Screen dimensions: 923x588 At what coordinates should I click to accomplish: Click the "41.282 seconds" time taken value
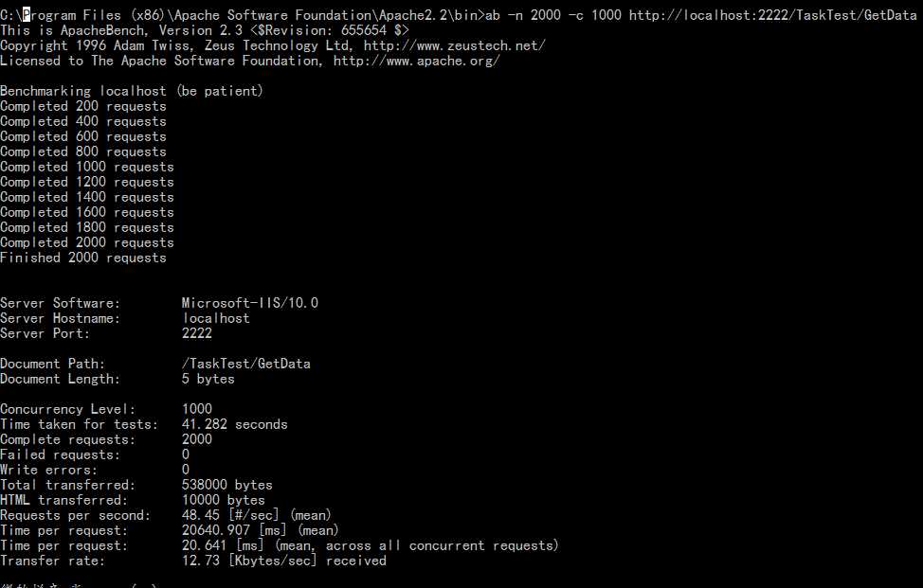(x=235, y=424)
